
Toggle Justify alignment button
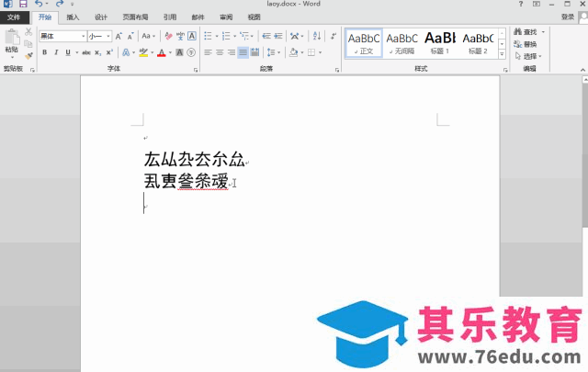[243, 52]
